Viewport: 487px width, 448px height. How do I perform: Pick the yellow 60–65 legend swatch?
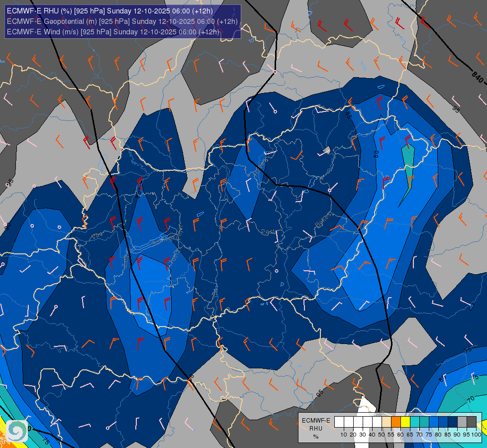tap(405, 422)
